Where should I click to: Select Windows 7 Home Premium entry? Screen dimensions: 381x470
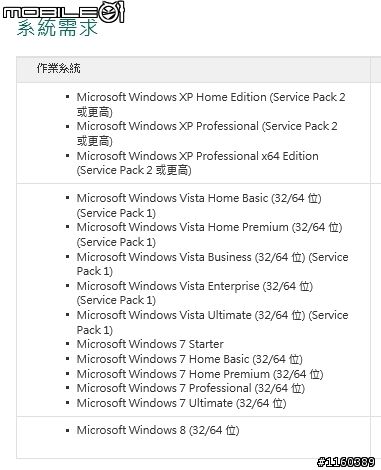[x=200, y=374]
